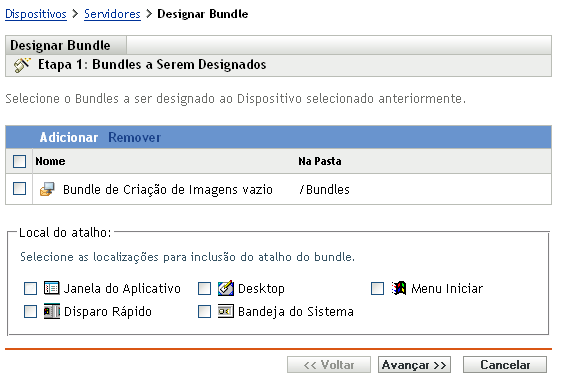Click Adicionar to add a bundle
Image resolution: width=573 pixels, height=377 pixels.
69,137
